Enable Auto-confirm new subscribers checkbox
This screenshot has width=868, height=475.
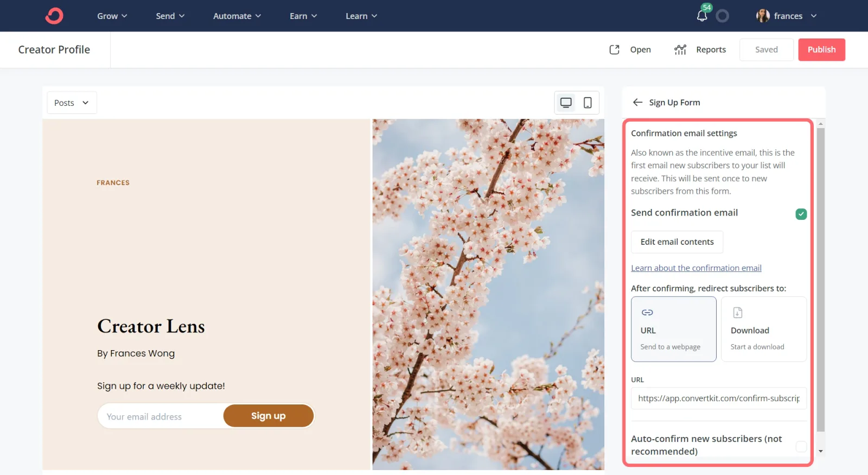pyautogui.click(x=801, y=446)
